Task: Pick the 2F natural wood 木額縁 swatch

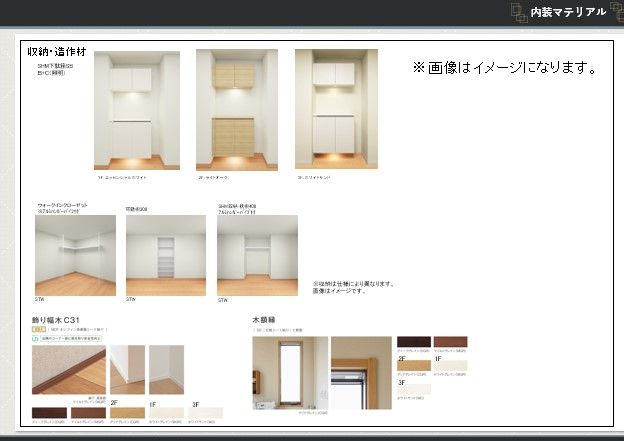Action: [x=414, y=366]
